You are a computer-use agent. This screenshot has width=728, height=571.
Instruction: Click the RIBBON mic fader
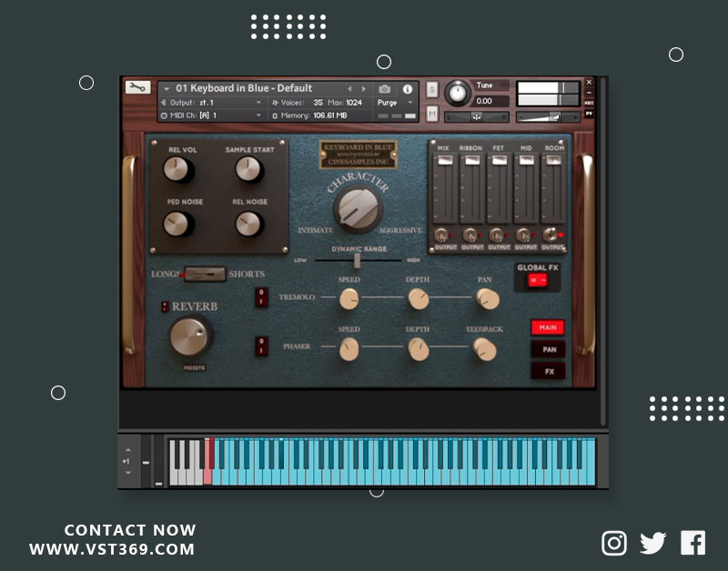click(472, 161)
